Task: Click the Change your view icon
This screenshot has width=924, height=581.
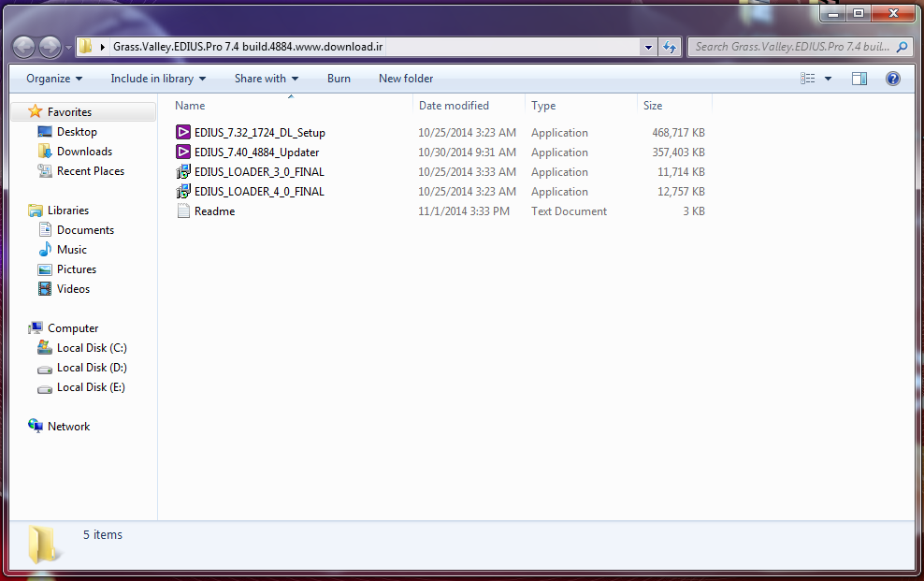Action: tap(807, 79)
